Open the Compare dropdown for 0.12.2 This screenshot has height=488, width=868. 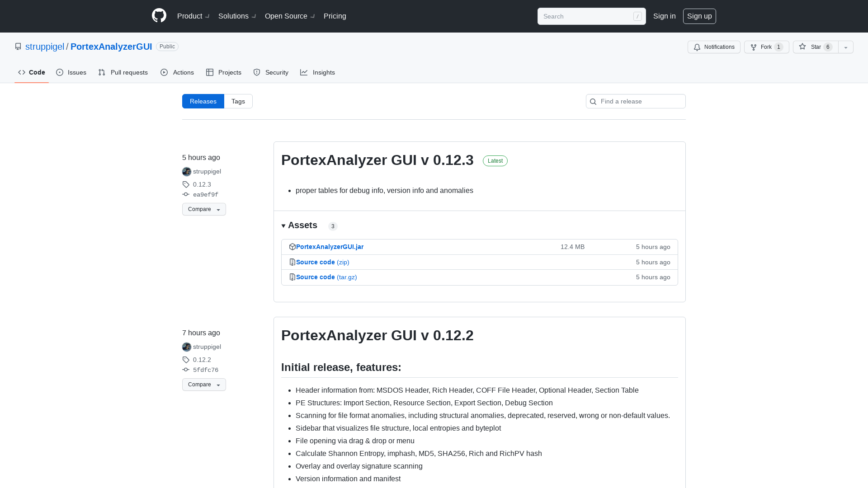pos(204,385)
